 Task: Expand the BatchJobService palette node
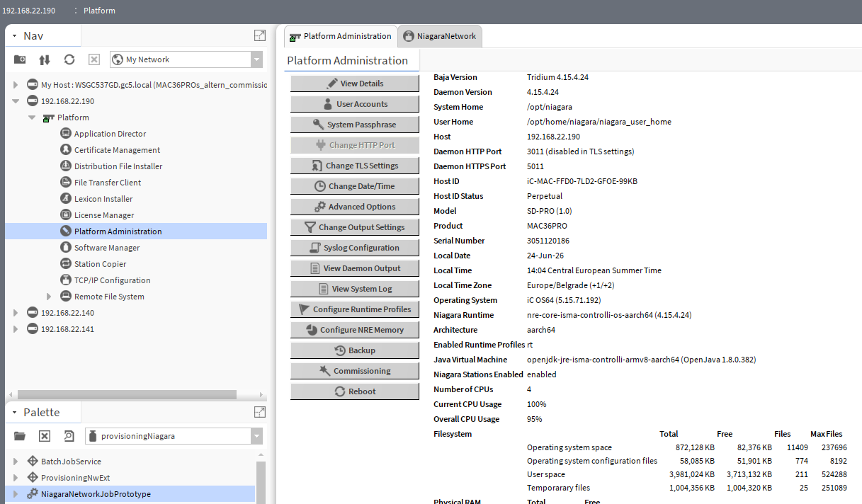click(16, 462)
